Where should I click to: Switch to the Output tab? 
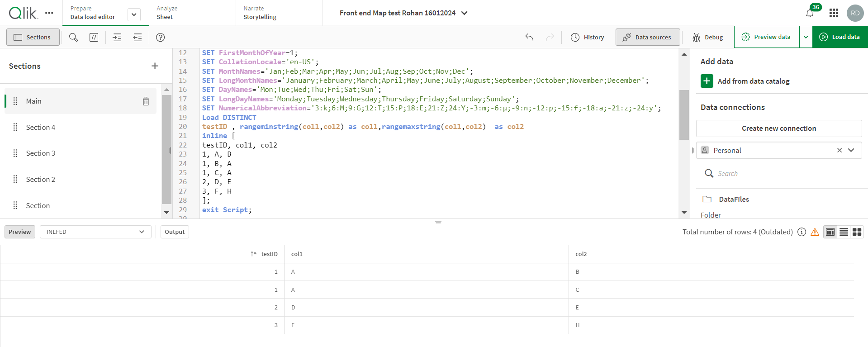[175, 232]
